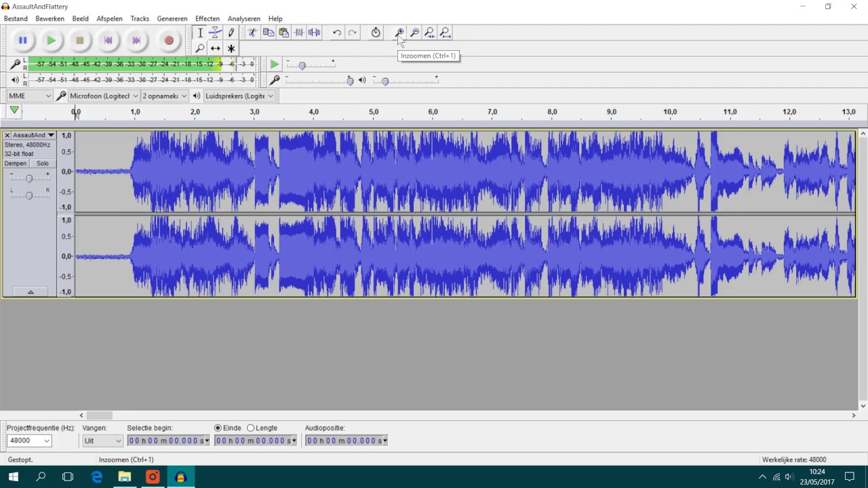Fit entire project in window

click(x=445, y=33)
